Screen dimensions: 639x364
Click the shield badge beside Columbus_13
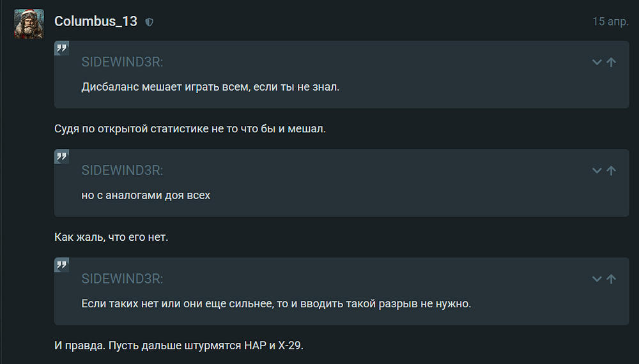(x=150, y=22)
